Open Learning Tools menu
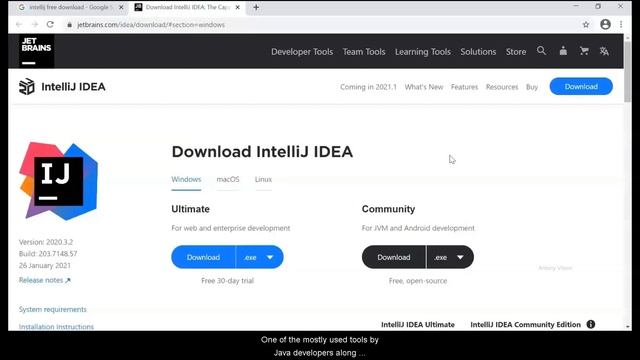The image size is (640, 360). point(423,52)
